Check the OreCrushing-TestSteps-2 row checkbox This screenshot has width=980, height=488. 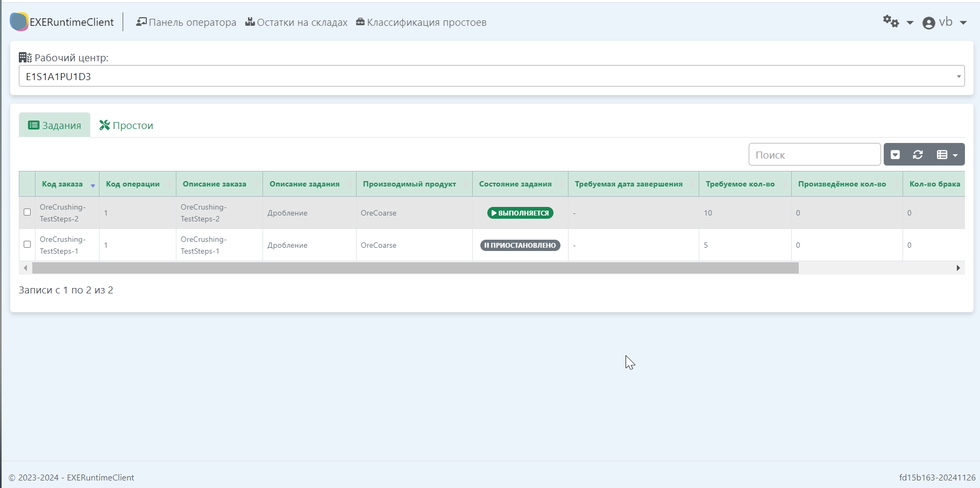click(27, 212)
